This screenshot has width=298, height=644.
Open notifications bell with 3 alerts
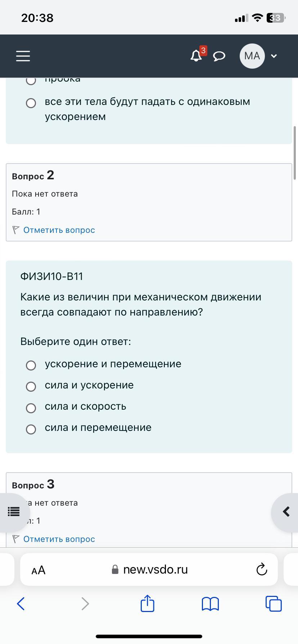click(197, 56)
